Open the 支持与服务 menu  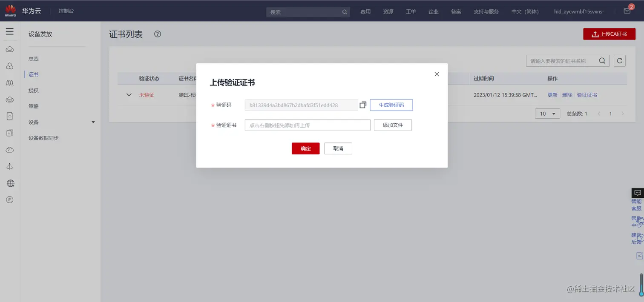pos(486,11)
